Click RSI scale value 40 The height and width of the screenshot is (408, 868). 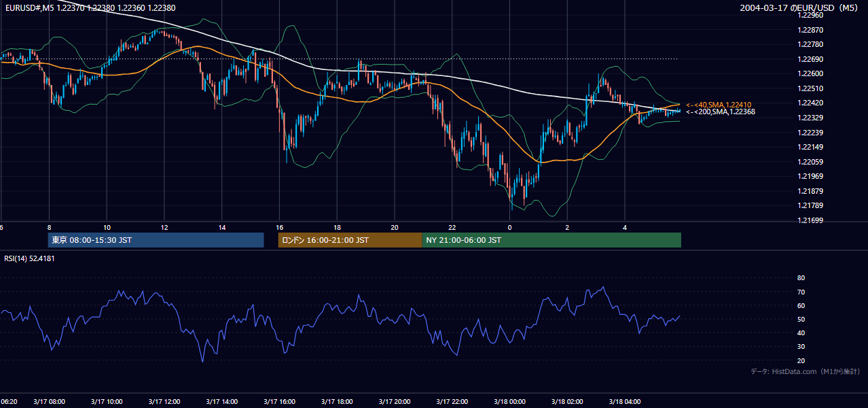pyautogui.click(x=801, y=333)
